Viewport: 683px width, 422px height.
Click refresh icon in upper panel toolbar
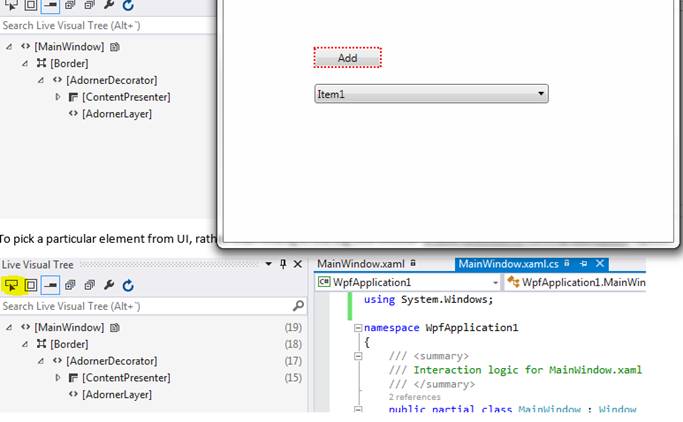coord(128,5)
